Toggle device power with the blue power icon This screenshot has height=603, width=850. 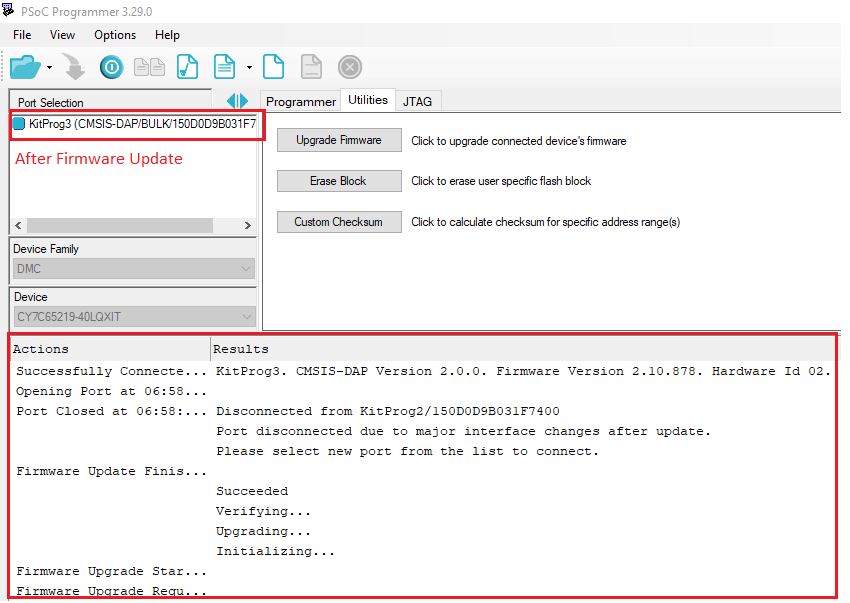[112, 67]
